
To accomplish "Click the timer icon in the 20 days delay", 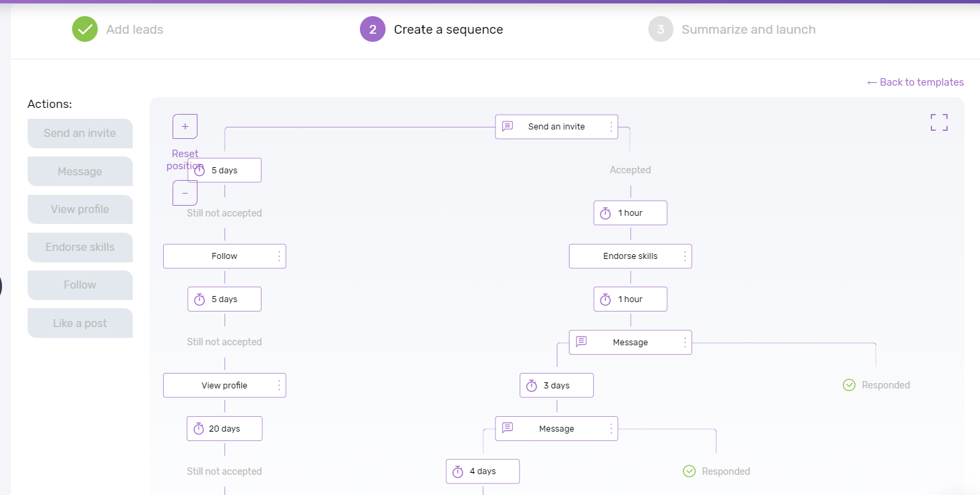I will pos(198,428).
